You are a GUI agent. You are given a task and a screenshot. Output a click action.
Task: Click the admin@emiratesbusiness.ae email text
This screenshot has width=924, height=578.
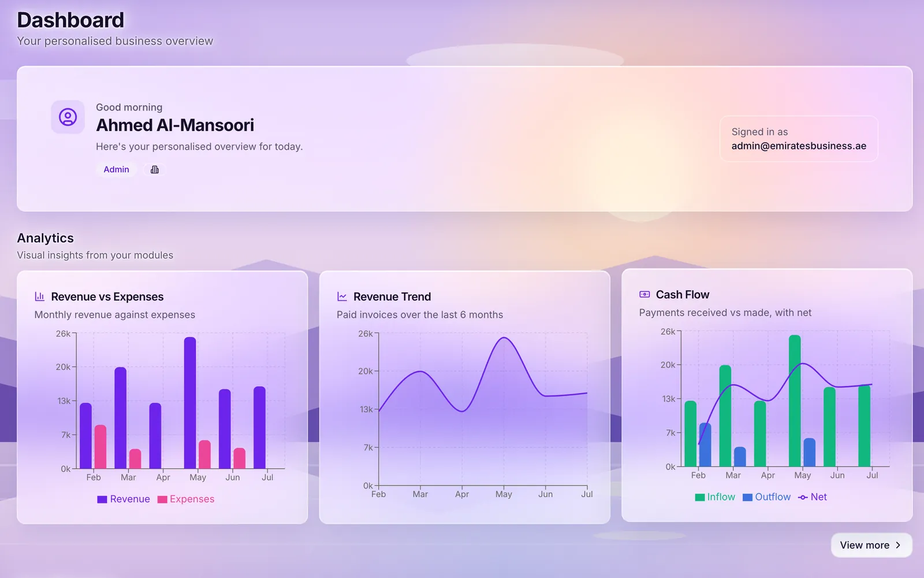click(799, 146)
